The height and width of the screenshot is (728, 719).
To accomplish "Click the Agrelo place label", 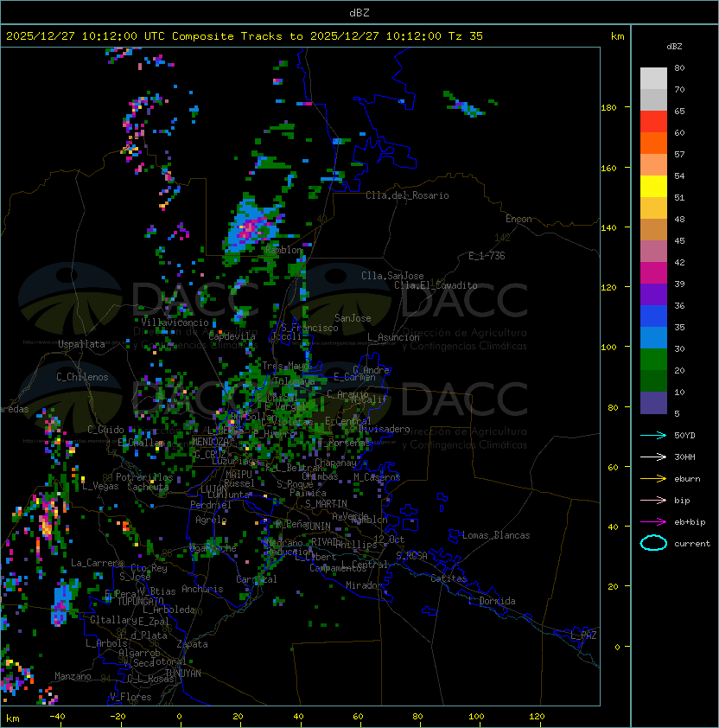I will [x=211, y=520].
